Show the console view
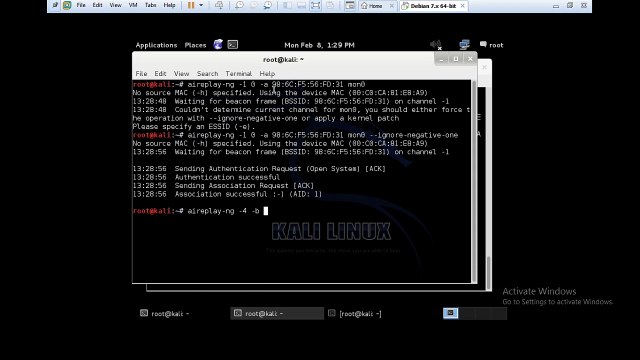 [x=350, y=5]
